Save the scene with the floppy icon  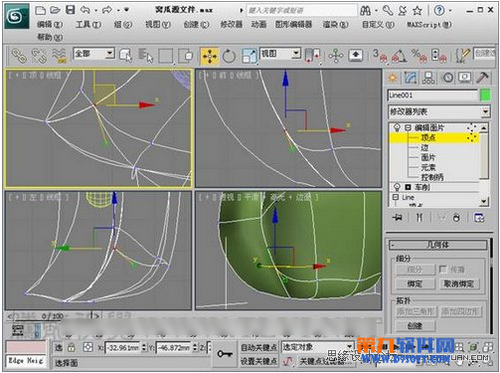coord(70,10)
